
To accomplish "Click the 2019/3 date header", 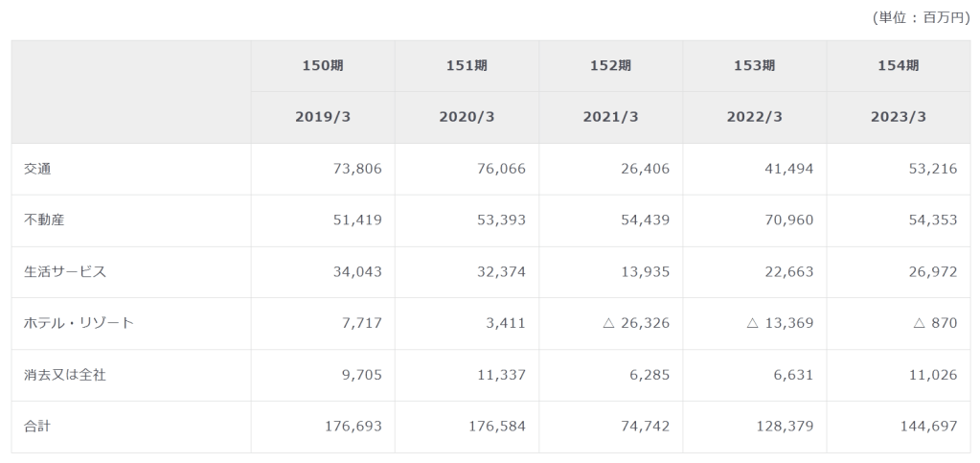I will (323, 117).
